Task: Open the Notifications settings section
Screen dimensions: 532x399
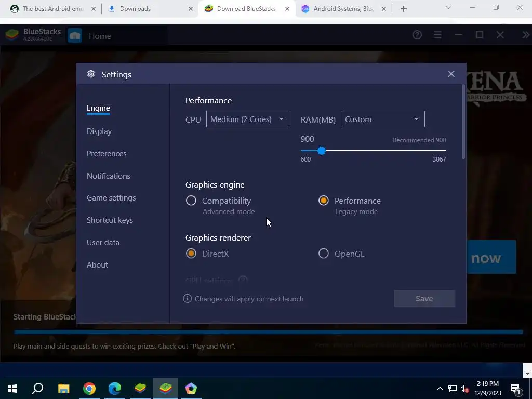Action: coord(109,176)
